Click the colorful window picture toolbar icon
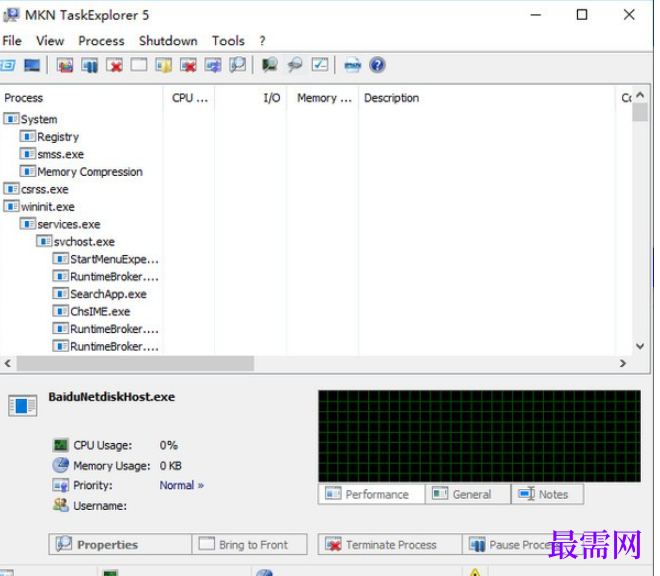This screenshot has width=660, height=576. [x=65, y=65]
